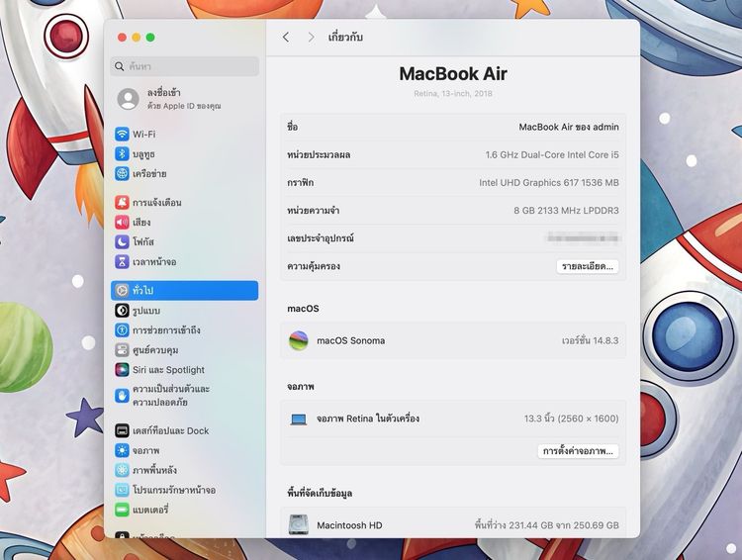Open Sound (เสียง) speaker icon
Viewport: 742px width, 560px height.
[x=122, y=222]
